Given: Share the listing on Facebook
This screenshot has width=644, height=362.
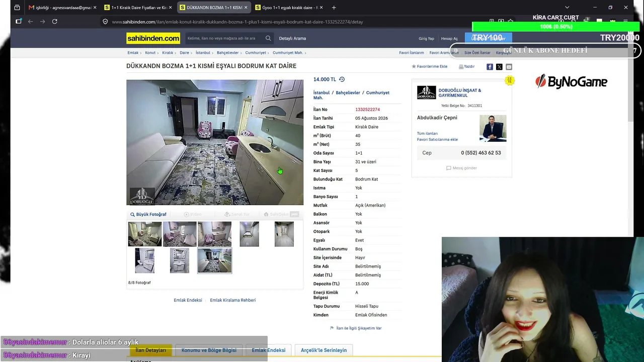Looking at the screenshot, I should pyautogui.click(x=490, y=67).
